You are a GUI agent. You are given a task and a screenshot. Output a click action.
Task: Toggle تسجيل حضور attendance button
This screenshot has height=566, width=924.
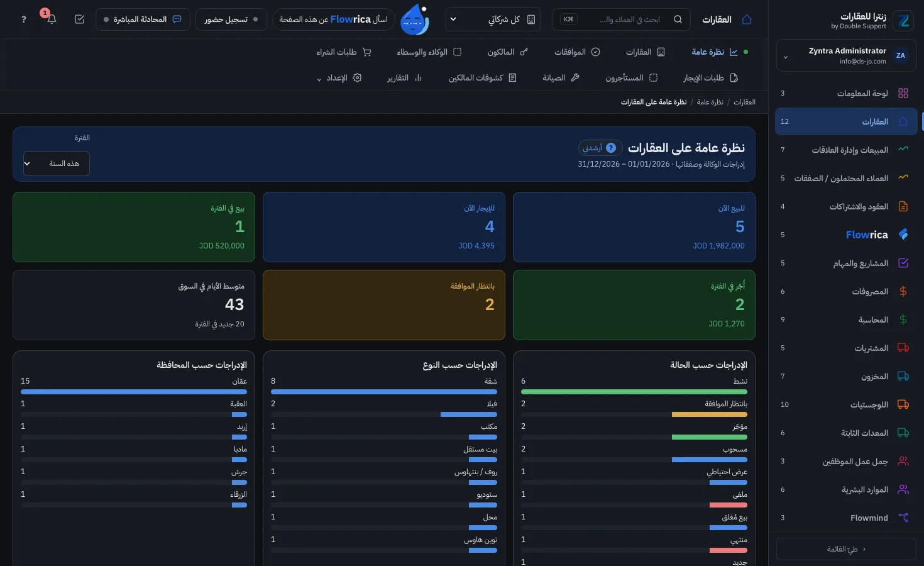(x=231, y=19)
